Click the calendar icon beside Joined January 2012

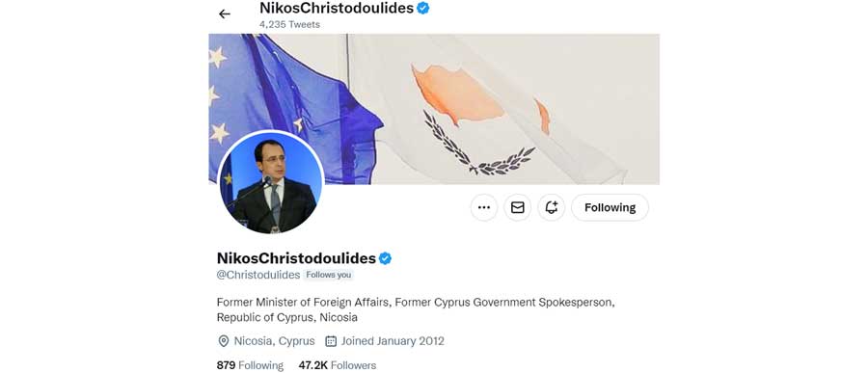click(331, 341)
